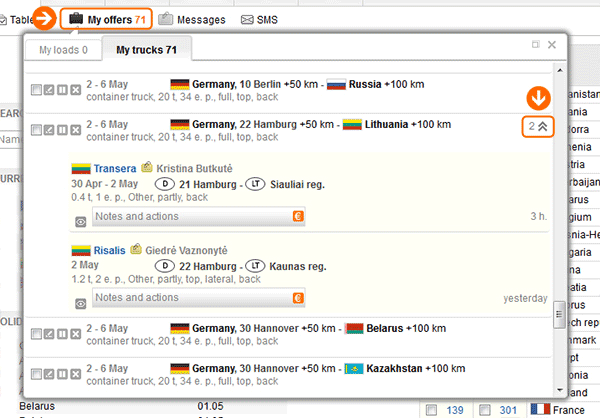This screenshot has width=600, height=418.
Task: Pause the Hamburg to Lithuania offer
Action: (62, 129)
